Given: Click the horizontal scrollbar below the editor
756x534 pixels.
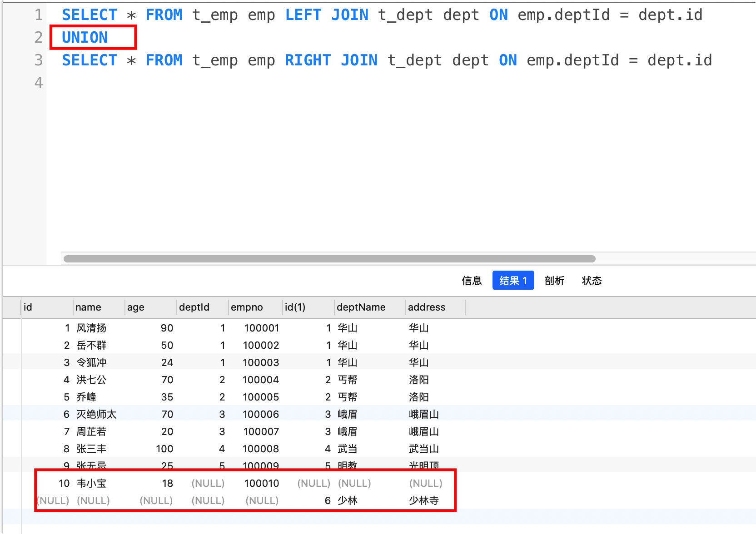Looking at the screenshot, I should [x=331, y=258].
